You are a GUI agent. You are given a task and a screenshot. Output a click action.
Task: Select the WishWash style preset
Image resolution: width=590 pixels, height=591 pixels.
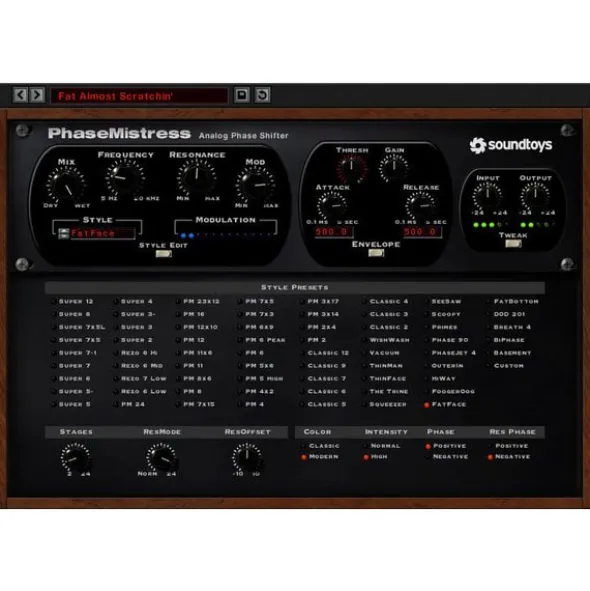(386, 340)
